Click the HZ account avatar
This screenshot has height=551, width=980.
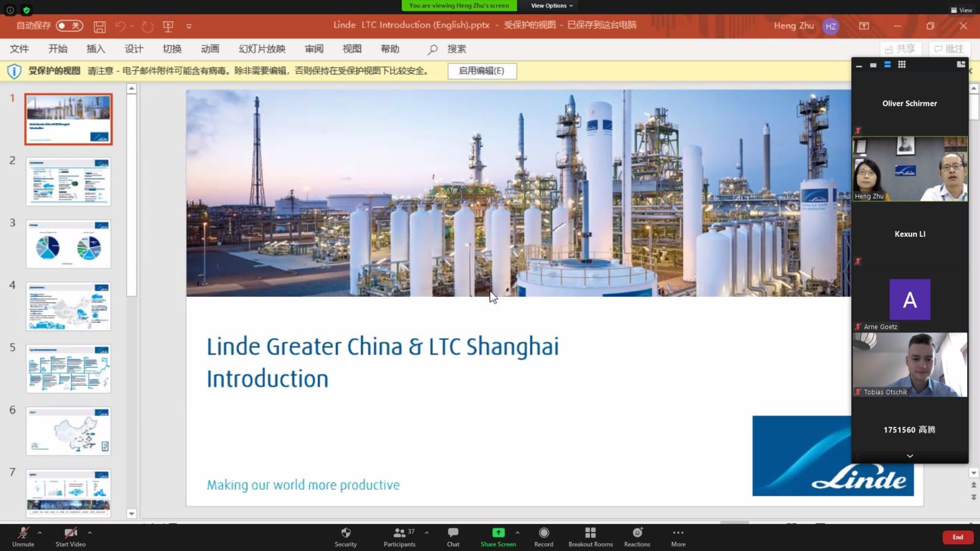click(x=831, y=26)
